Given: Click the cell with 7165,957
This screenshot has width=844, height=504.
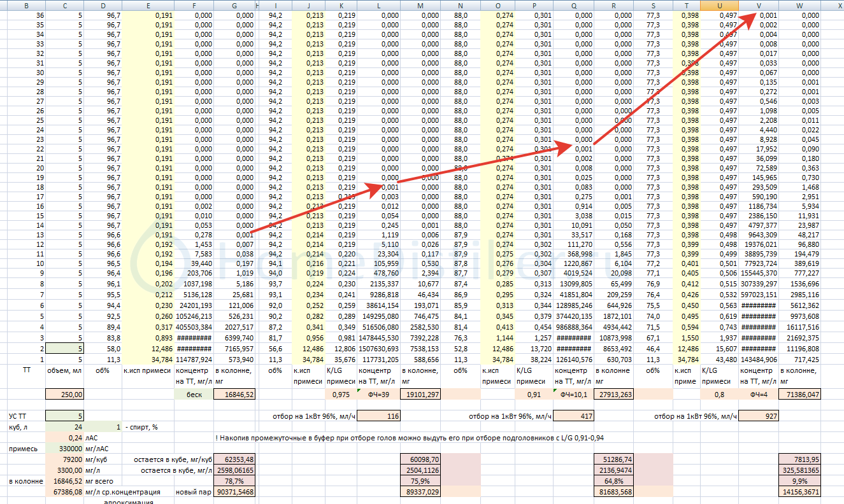Looking at the screenshot, I should pos(234,349).
